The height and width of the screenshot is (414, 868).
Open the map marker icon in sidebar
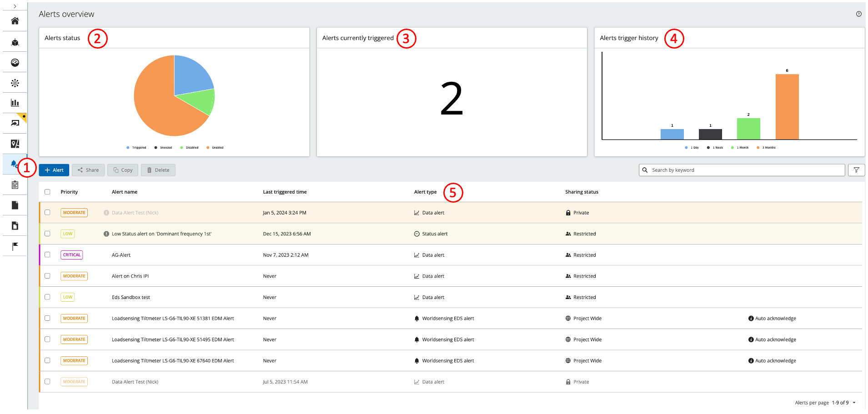15,144
